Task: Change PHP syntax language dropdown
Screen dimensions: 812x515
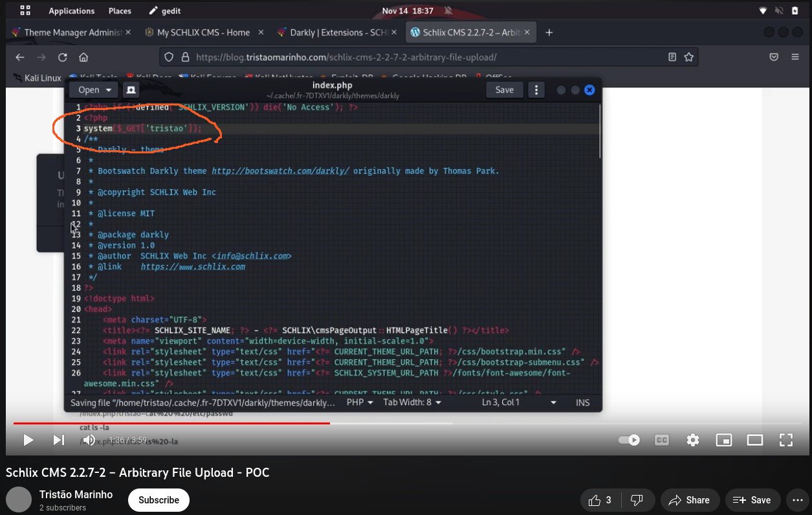Action: tap(360, 402)
